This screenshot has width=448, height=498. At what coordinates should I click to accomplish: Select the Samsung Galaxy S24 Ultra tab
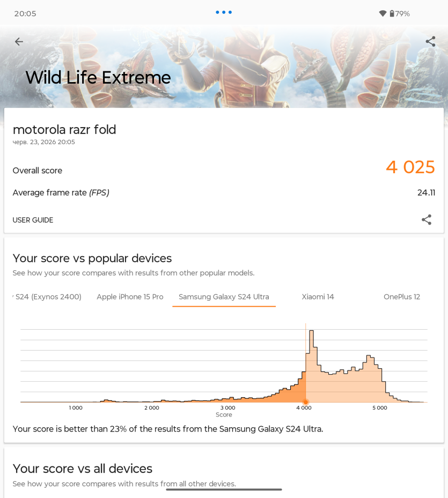click(224, 297)
